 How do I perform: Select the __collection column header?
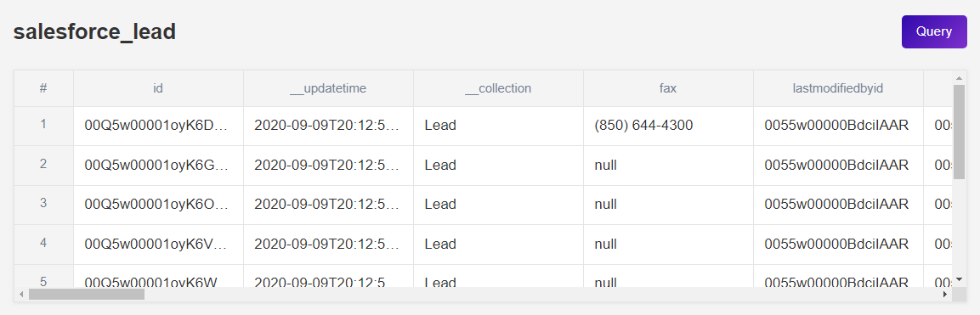tap(498, 88)
